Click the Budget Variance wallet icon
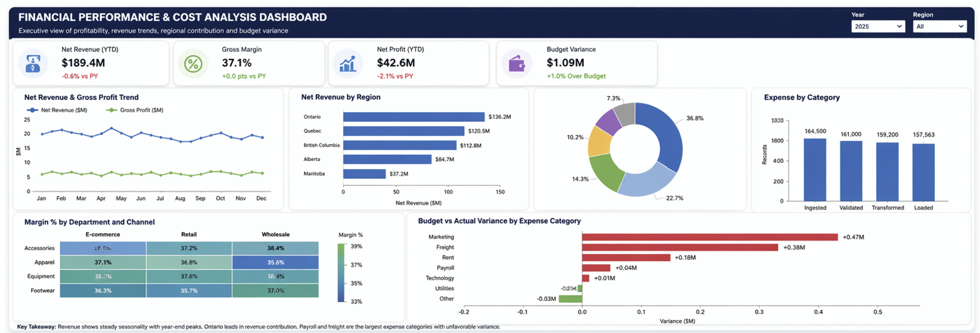This screenshot has height=333, width=980. tap(517, 64)
